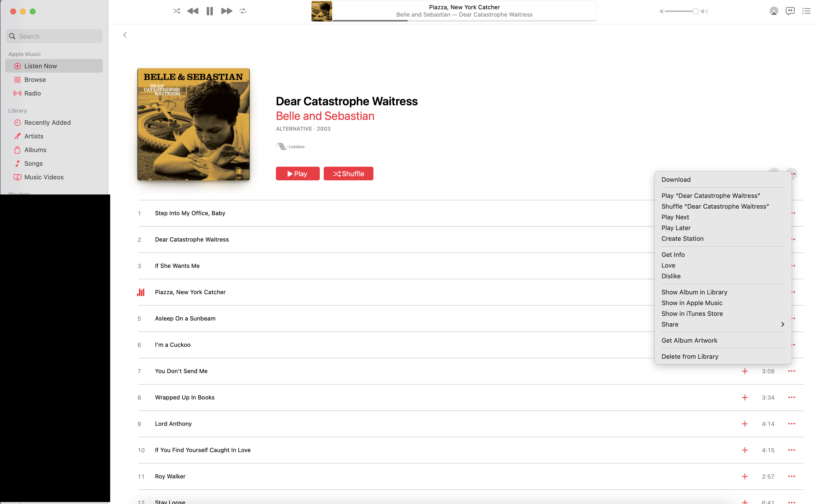Go to previous track with rewind button
This screenshot has width=819, height=504.
(193, 11)
